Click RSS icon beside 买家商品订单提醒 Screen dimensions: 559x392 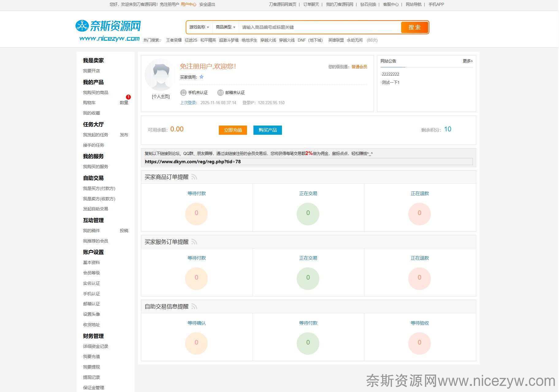point(194,177)
